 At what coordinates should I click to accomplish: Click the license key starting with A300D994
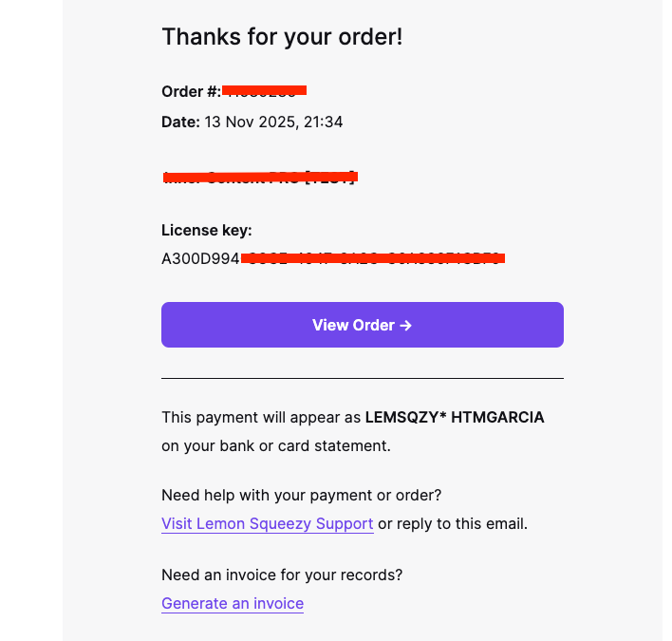(x=200, y=257)
